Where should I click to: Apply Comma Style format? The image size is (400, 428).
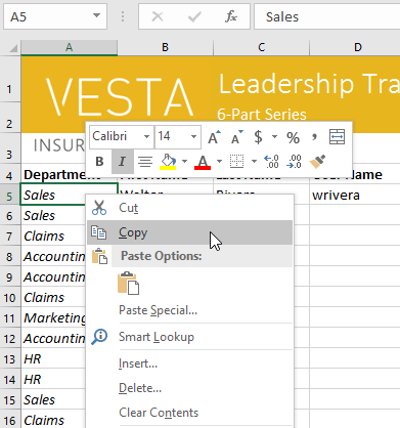pyautogui.click(x=314, y=137)
